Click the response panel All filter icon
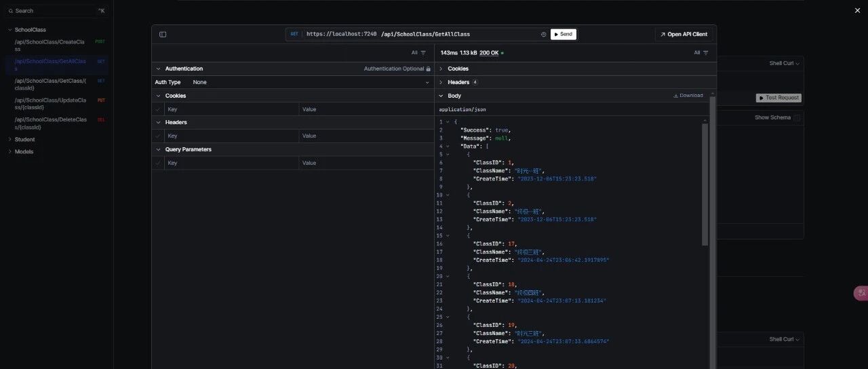The width and height of the screenshot is (868, 369). pyautogui.click(x=706, y=53)
